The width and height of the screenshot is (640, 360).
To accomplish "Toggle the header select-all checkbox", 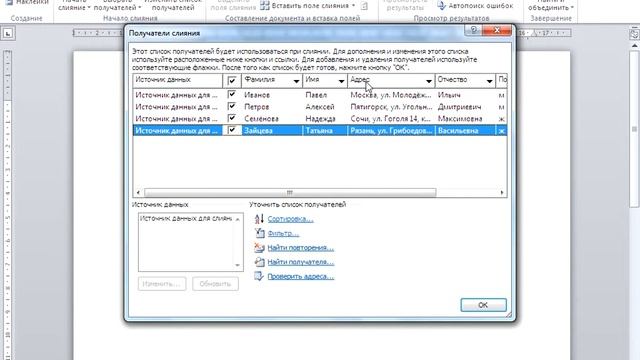I will 232,80.
